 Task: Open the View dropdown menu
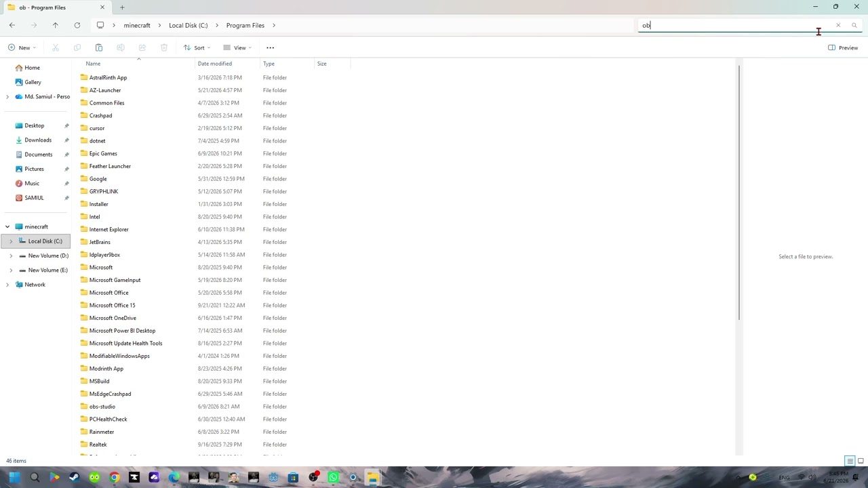pos(237,47)
